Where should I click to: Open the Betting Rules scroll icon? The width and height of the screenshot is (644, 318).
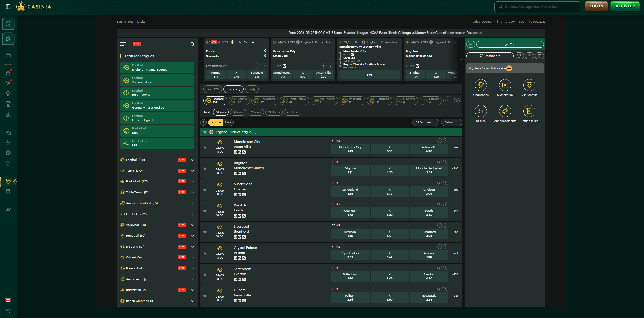click(529, 111)
